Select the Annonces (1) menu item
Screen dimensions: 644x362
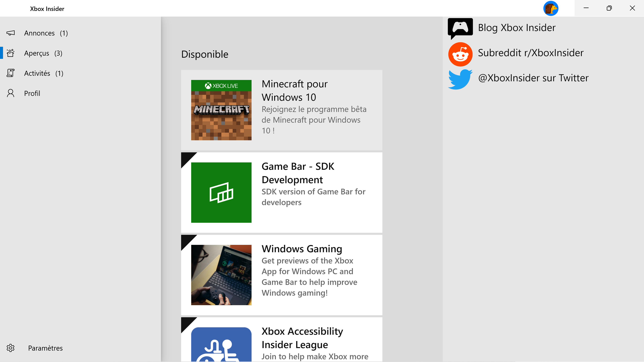pos(46,33)
